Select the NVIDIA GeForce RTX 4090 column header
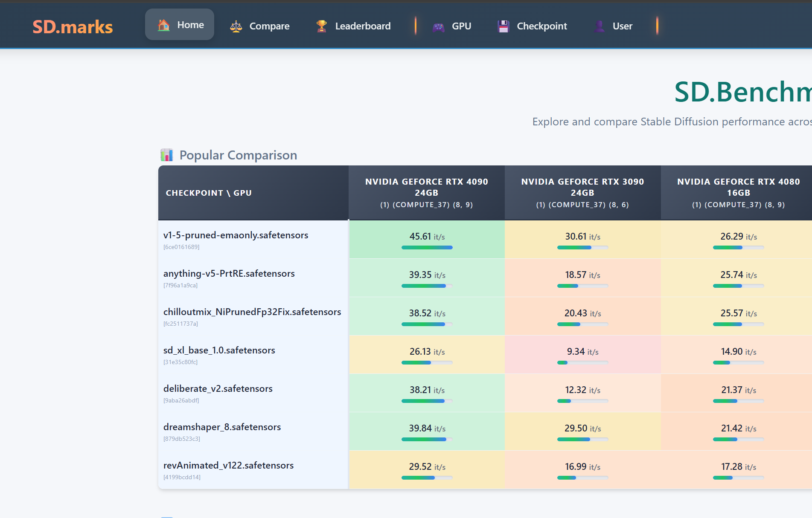Viewport: 812px width, 518px height. [427, 193]
